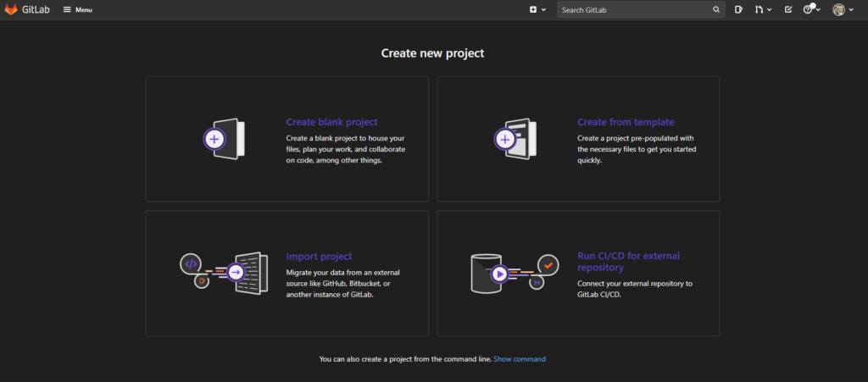The height and width of the screenshot is (382, 868).
Task: Open the hamburger Menu
Action: pyautogui.click(x=78, y=10)
